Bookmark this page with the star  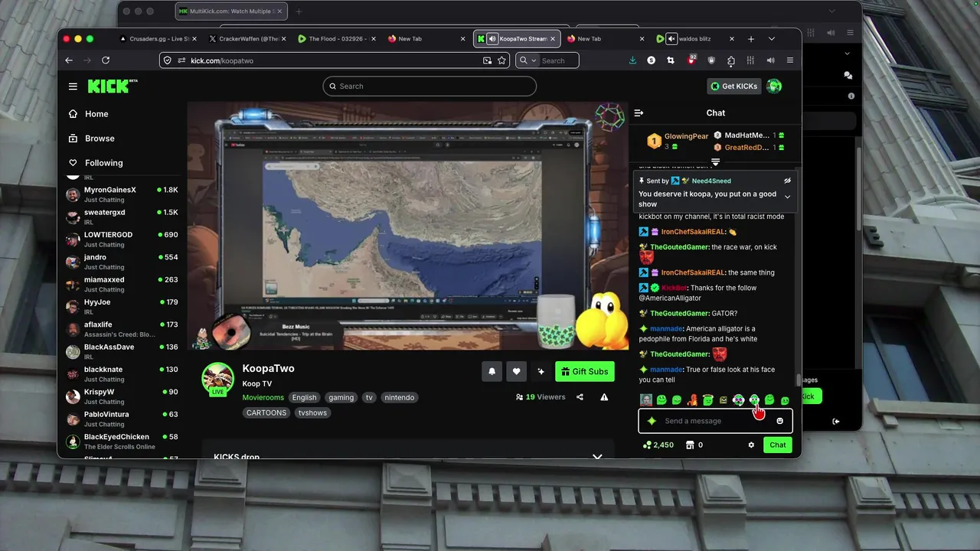pos(501,60)
